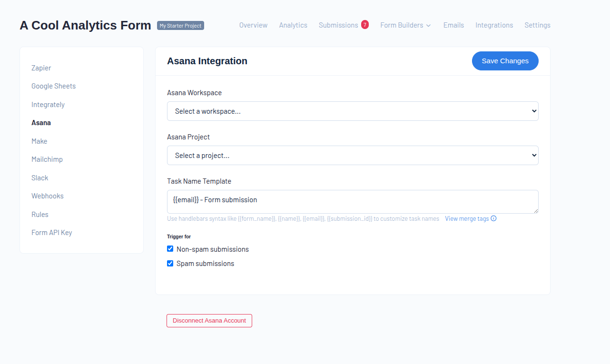
Task: Click the Spam submissions label text
Action: 205,264
